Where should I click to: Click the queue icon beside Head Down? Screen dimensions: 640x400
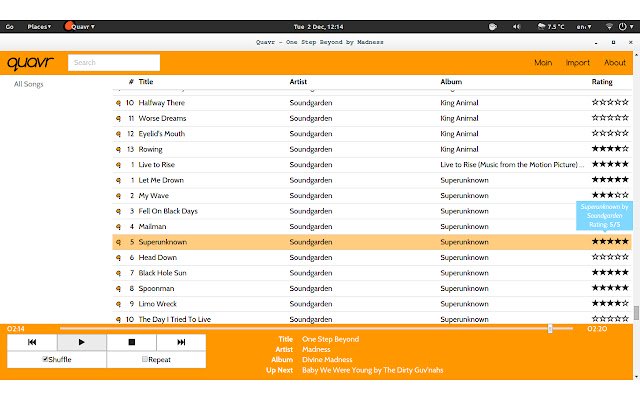[x=118, y=258]
